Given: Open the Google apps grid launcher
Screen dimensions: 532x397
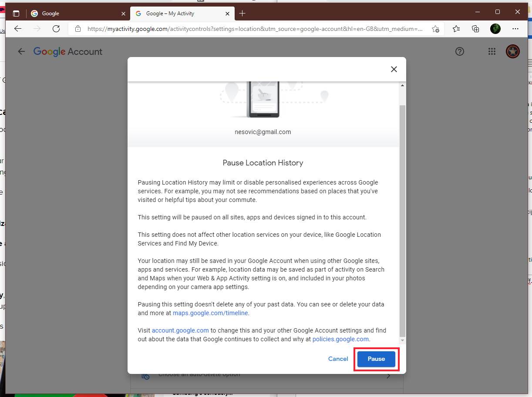Looking at the screenshot, I should click(492, 51).
